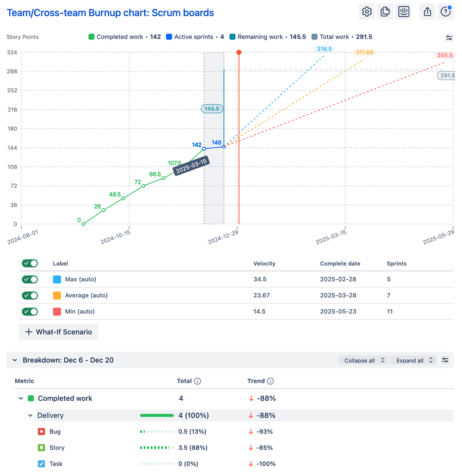Disable the Min (auto) trend toggle

point(30,312)
